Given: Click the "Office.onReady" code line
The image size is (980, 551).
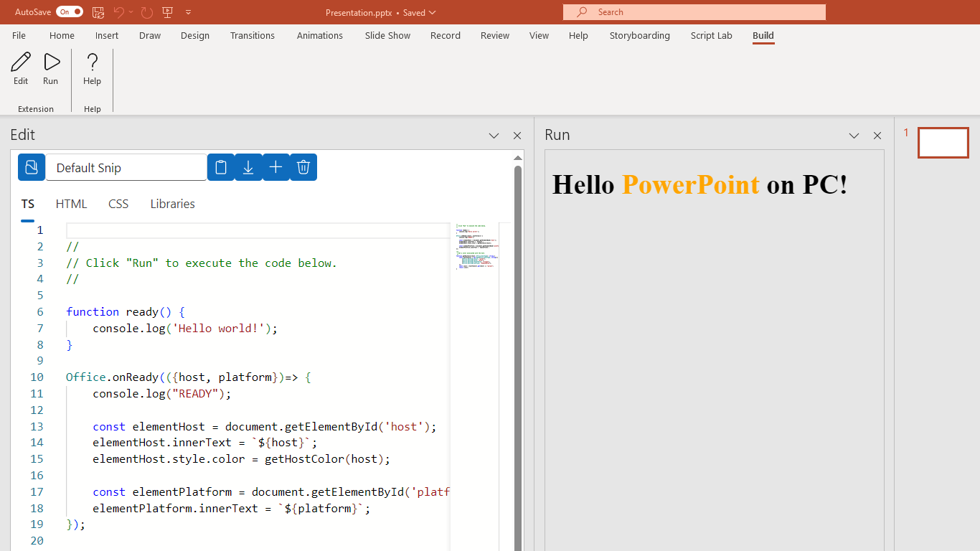Looking at the screenshot, I should [188, 377].
